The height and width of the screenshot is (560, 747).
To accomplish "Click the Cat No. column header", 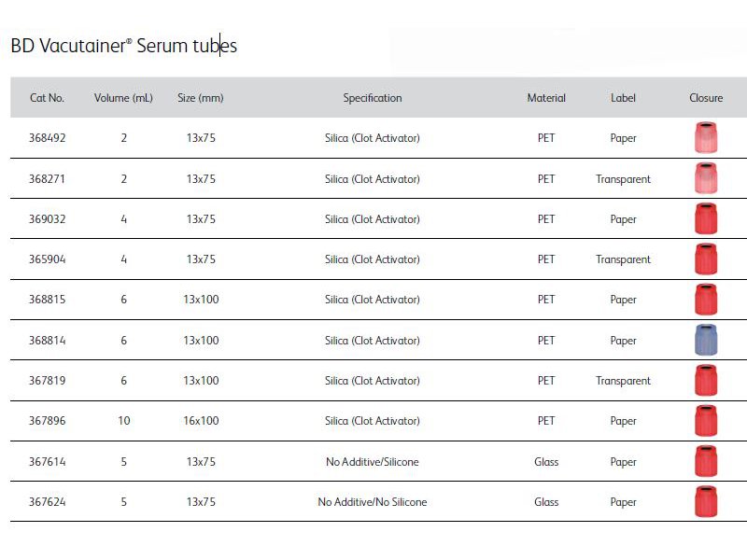I will pyautogui.click(x=47, y=98).
